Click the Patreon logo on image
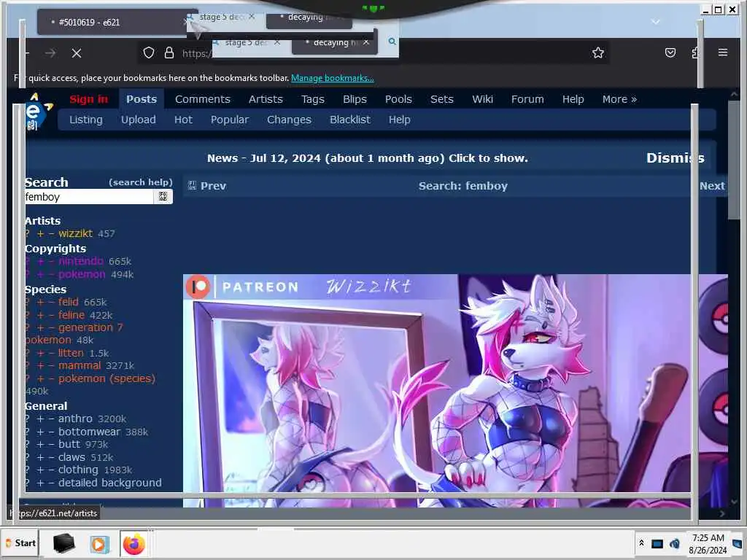The width and height of the screenshot is (747, 560). (x=198, y=287)
